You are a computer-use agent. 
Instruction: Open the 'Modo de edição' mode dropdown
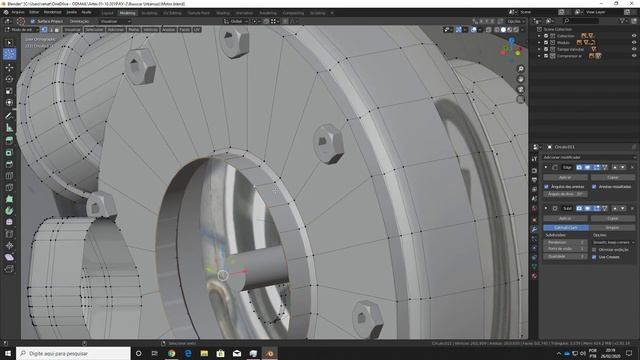pyautogui.click(x=21, y=29)
